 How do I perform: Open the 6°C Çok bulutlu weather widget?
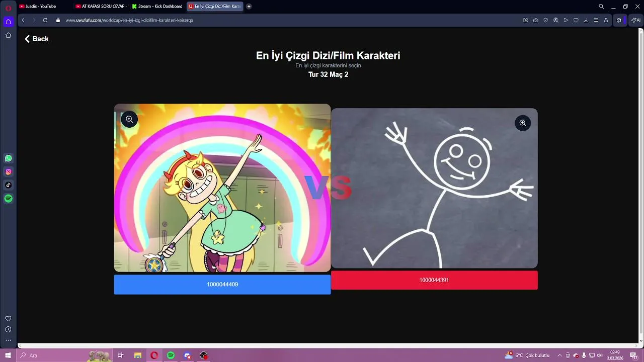(527, 355)
